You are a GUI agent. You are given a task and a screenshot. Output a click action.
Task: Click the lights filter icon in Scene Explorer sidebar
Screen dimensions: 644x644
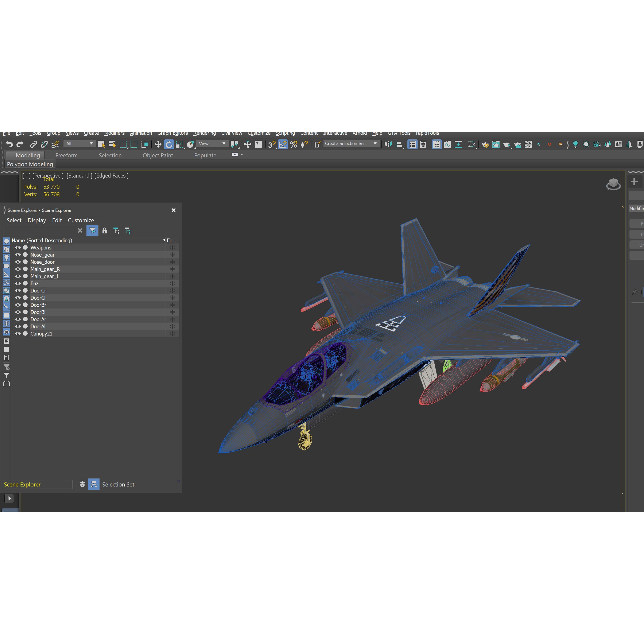[x=6, y=258]
